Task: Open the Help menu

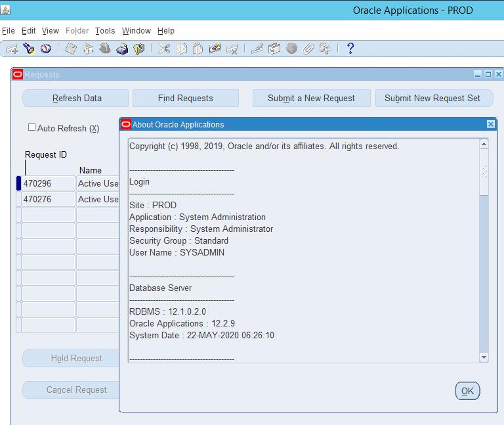Action: pos(166,31)
